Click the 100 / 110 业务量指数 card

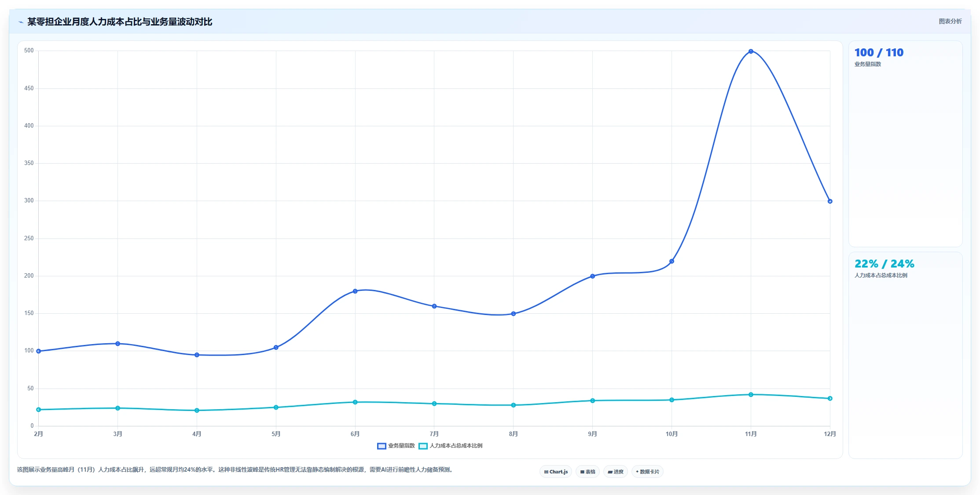906,144
